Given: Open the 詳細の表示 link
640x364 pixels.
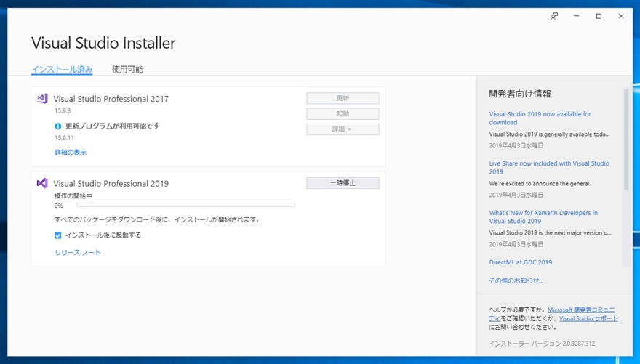Looking at the screenshot, I should point(71,152).
